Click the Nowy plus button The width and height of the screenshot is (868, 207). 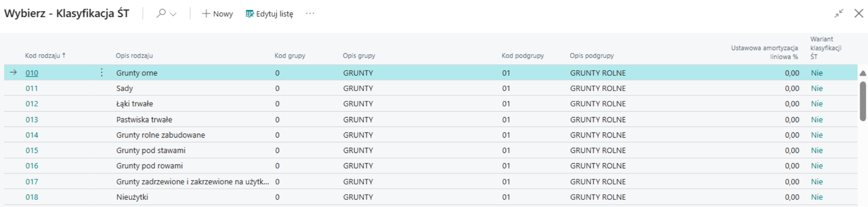217,14
